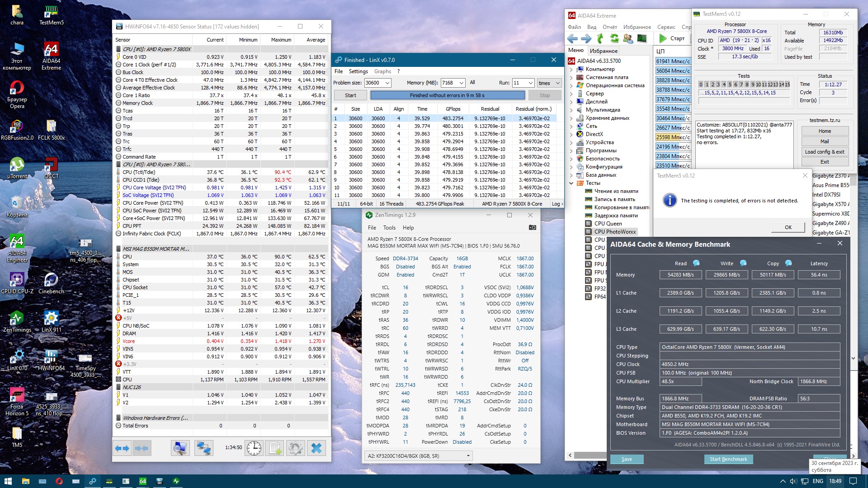This screenshot has width=868, height=488.
Task: Click HWiNFO logging sheet icon
Action: (x=274, y=448)
